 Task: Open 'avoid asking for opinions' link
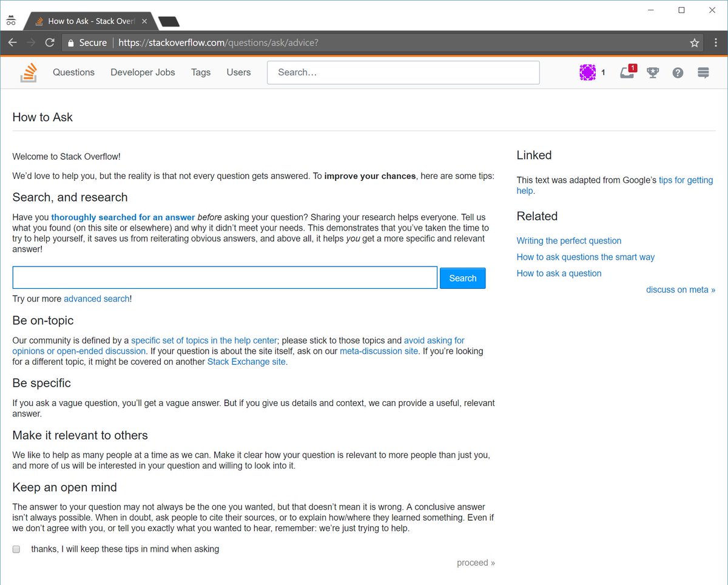[x=434, y=340]
